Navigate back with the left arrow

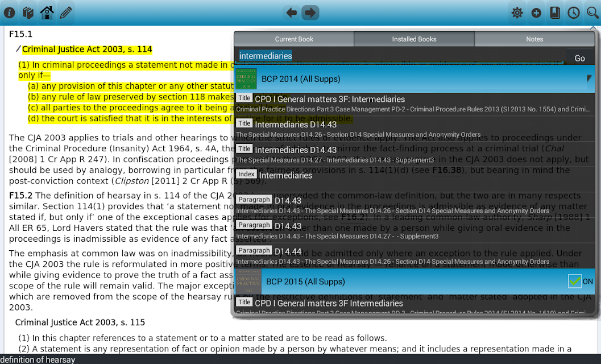pos(291,13)
